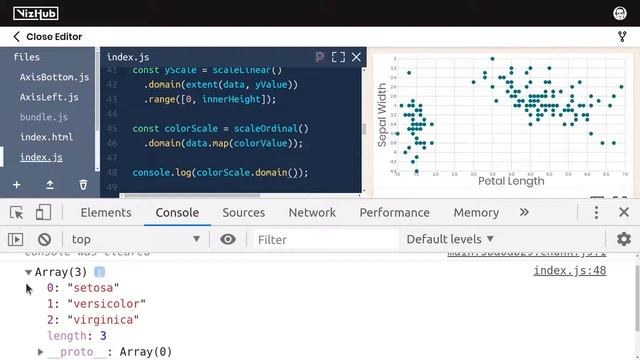Click the files header label
This screenshot has height=360, width=640.
[27, 57]
